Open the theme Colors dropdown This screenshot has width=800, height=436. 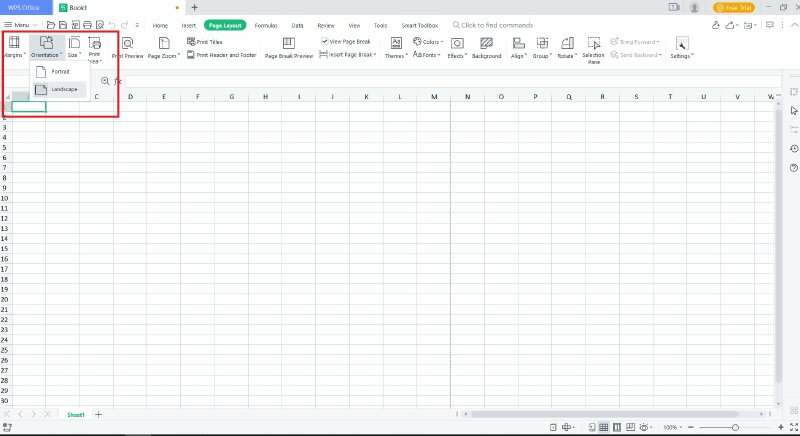[x=428, y=42]
